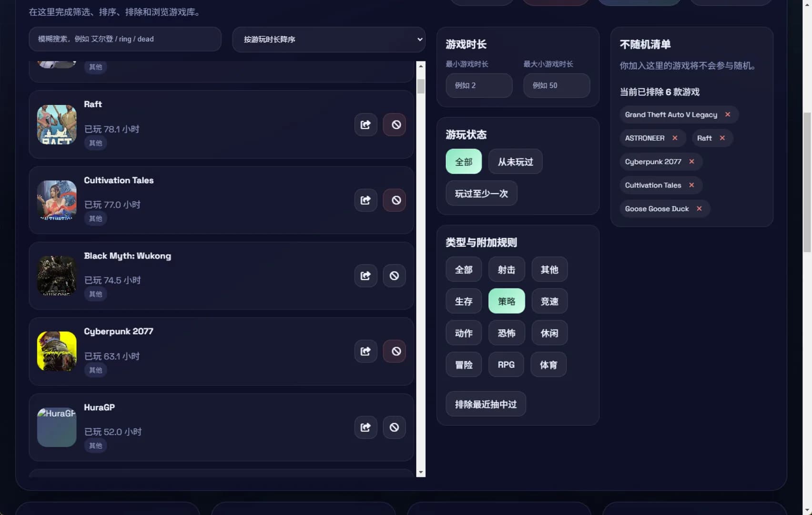The height and width of the screenshot is (515, 812).
Task: Remove ASTRONEER from the excluded list
Action: pos(675,138)
